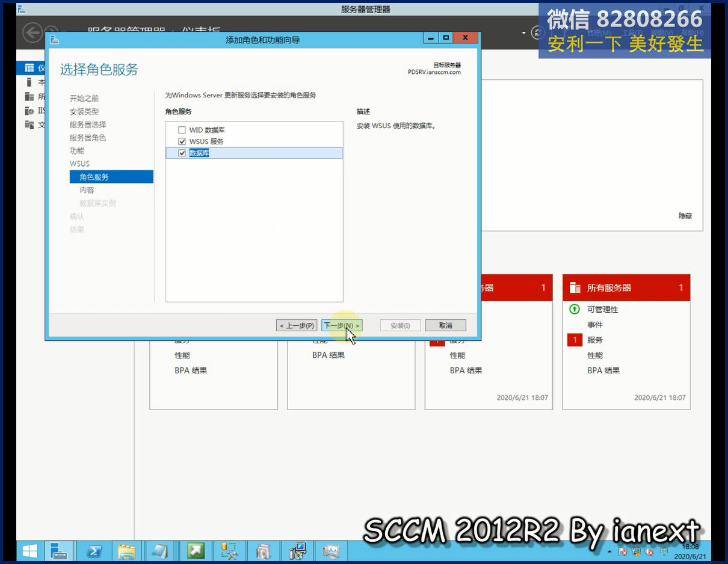The image size is (728, 564).
Task: Open Dashboard icon in Server Manager sidebar
Action: click(x=29, y=68)
